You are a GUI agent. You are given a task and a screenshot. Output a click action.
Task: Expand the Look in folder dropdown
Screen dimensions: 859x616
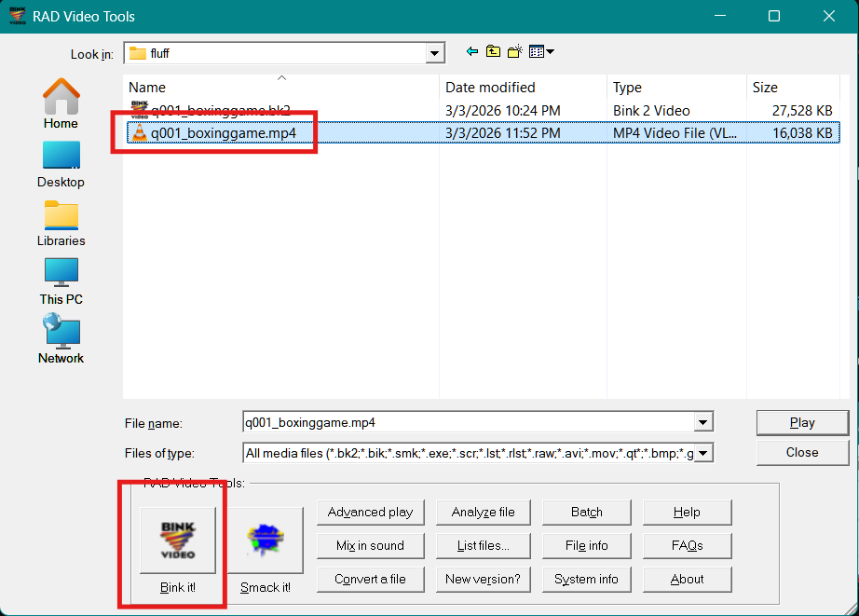point(434,53)
